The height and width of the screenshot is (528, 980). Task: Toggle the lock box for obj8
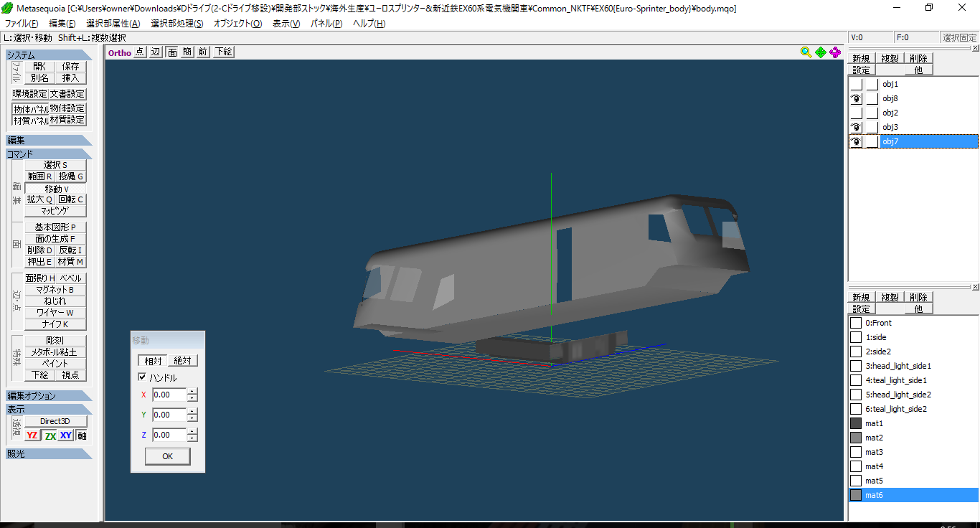coord(872,98)
